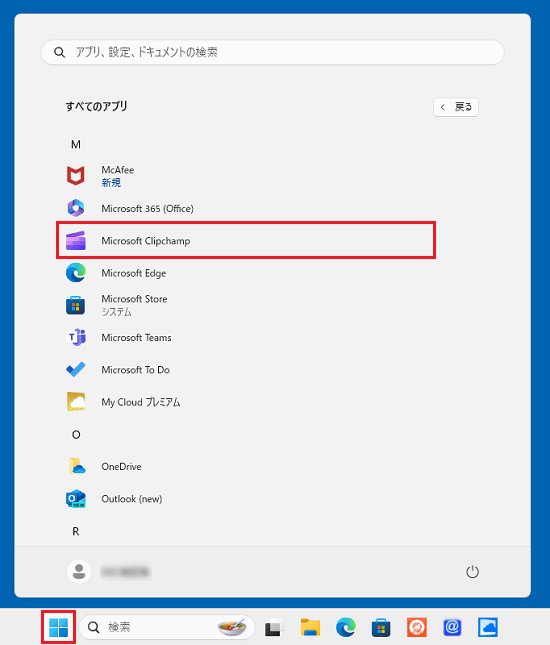Open the blue @ app on taskbar
Viewport: 550px width, 645px height.
452,627
